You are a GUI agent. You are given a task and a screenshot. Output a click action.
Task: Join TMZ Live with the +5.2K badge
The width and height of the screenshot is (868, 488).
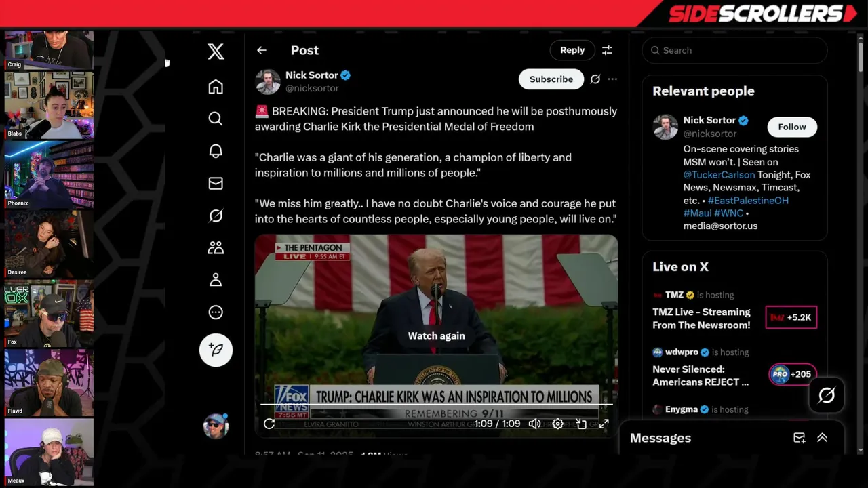click(x=791, y=317)
